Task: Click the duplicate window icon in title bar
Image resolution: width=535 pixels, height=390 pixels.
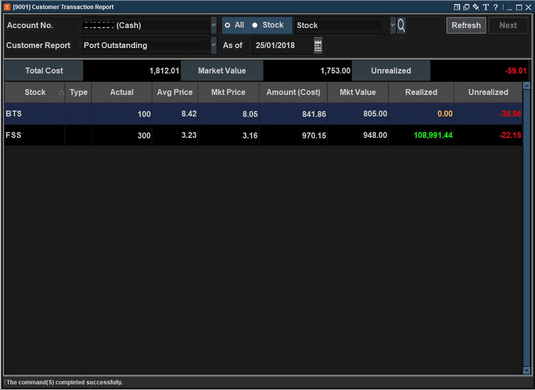Action: pos(466,7)
